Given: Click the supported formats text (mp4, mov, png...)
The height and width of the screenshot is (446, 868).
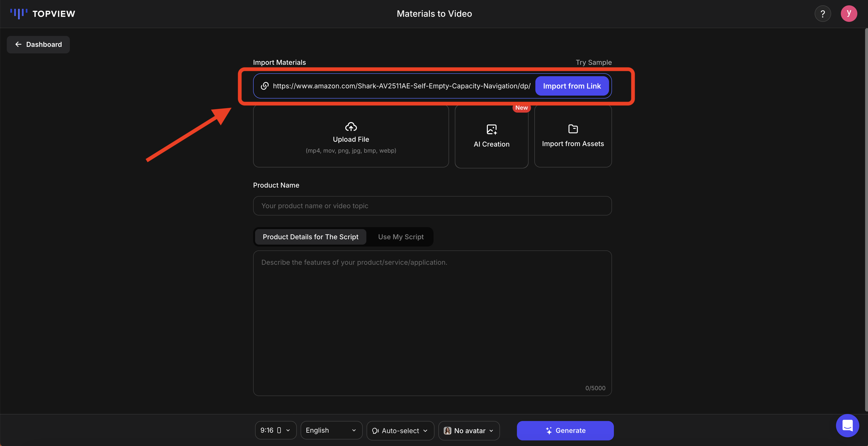Looking at the screenshot, I should (351, 151).
